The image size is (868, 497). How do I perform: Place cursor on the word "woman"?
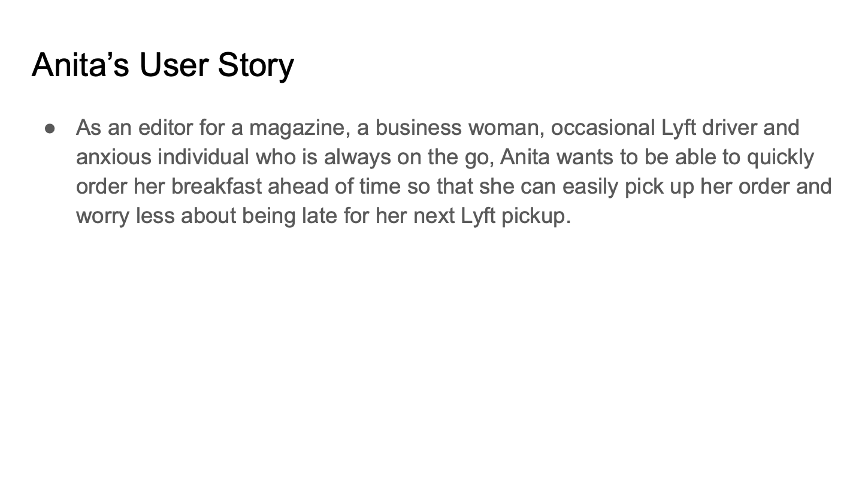point(504,128)
